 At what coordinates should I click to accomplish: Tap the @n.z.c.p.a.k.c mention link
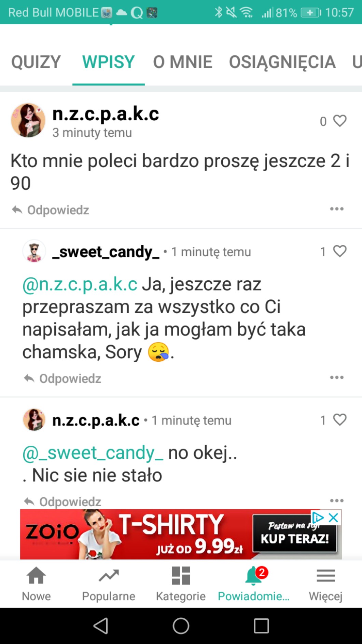[80, 284]
